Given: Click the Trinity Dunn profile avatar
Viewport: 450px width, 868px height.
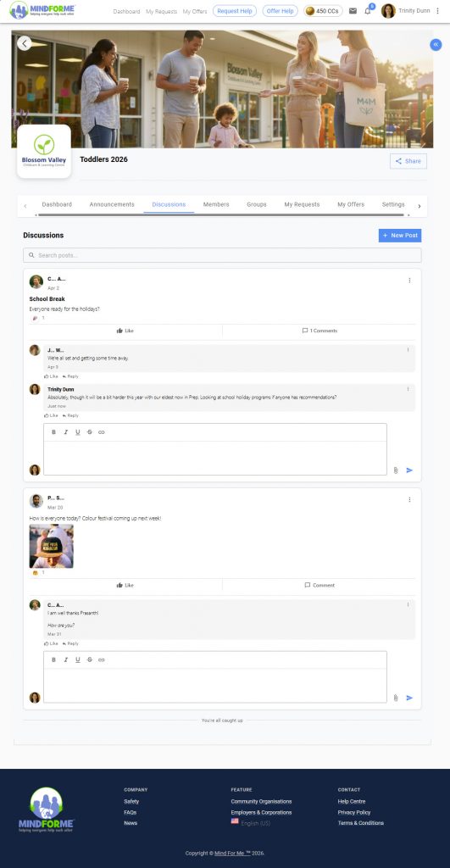Looking at the screenshot, I should click(x=388, y=11).
